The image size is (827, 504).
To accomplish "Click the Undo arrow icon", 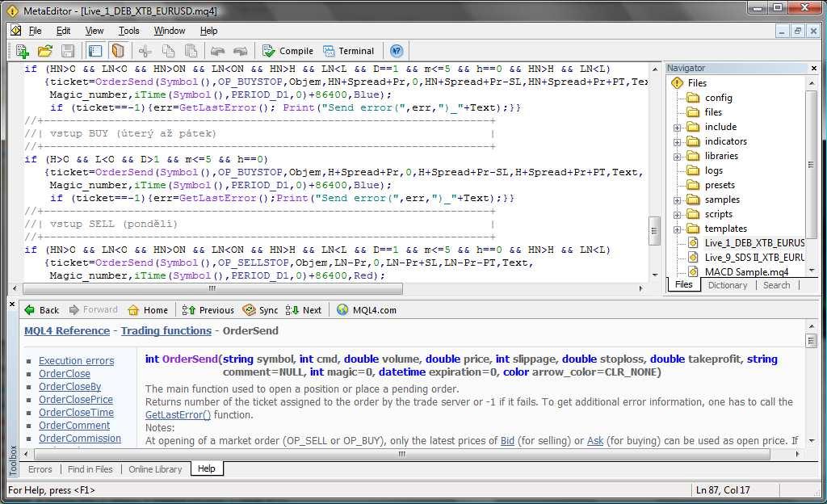I will [x=217, y=51].
